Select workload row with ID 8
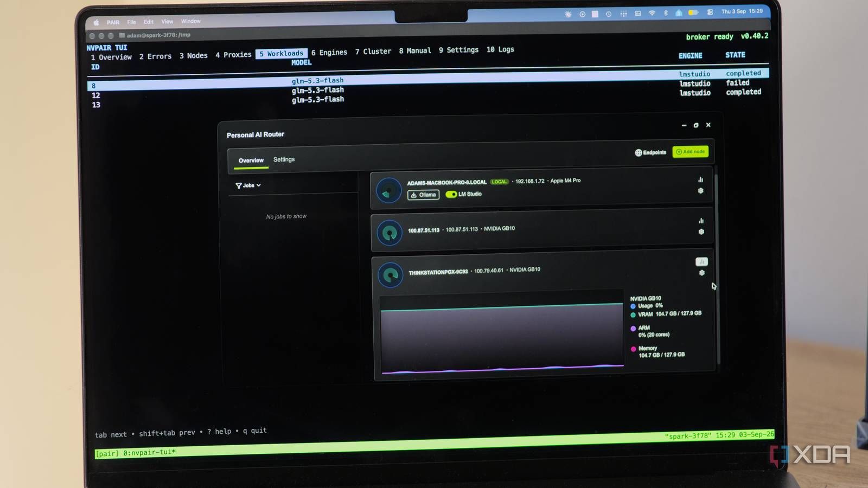The image size is (868, 488). click(427, 80)
